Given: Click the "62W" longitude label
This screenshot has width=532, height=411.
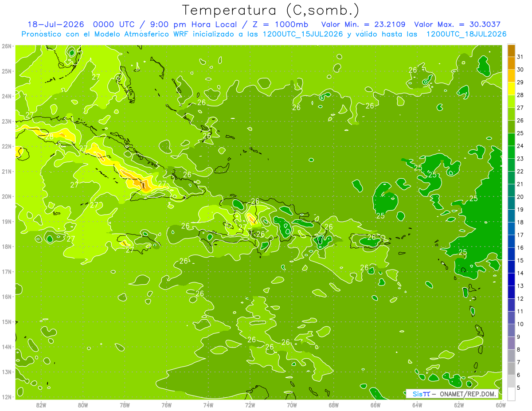Looking at the screenshot, I should point(459,405).
